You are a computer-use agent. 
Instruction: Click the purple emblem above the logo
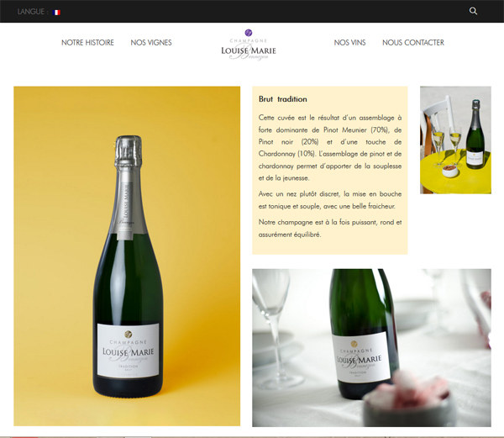pyautogui.click(x=248, y=33)
